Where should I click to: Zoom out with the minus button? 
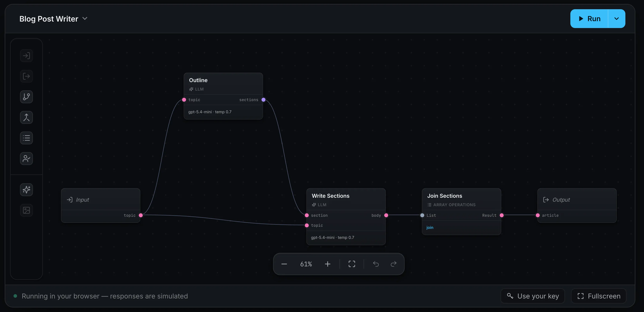pyautogui.click(x=284, y=264)
